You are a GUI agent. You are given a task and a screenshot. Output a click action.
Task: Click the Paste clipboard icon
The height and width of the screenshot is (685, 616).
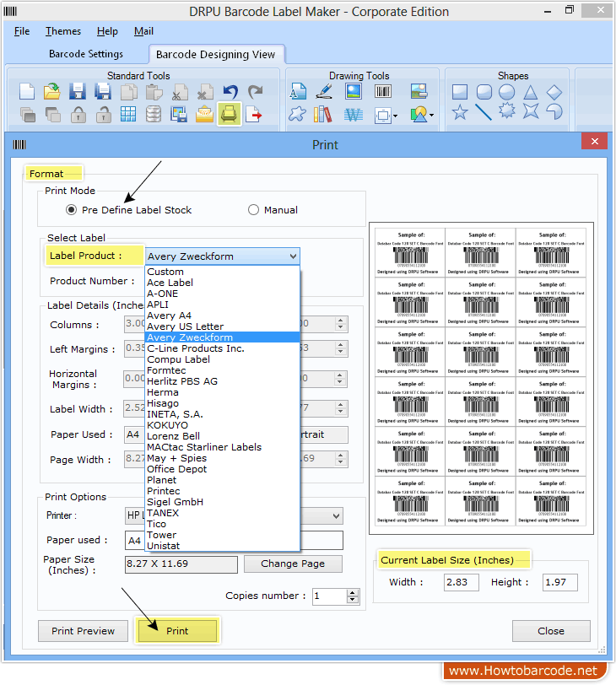[154, 92]
